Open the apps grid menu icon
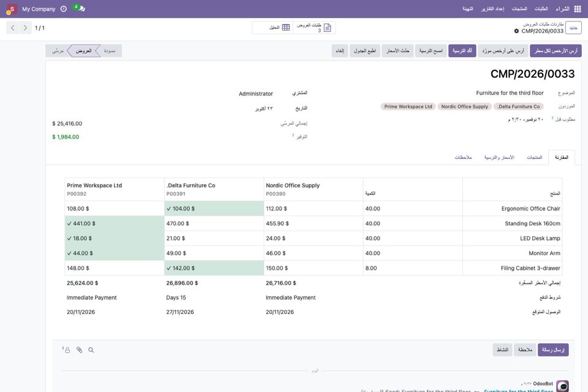This screenshot has width=588, height=392. click(578, 9)
